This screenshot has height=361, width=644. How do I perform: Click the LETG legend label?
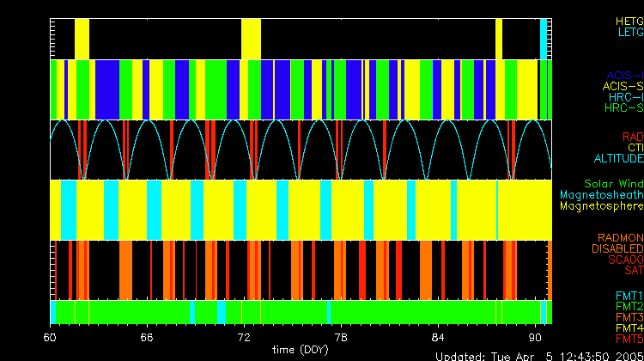[x=629, y=33]
